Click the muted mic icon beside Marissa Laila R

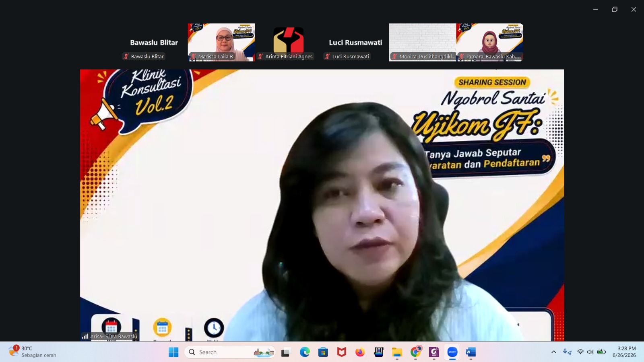point(194,57)
